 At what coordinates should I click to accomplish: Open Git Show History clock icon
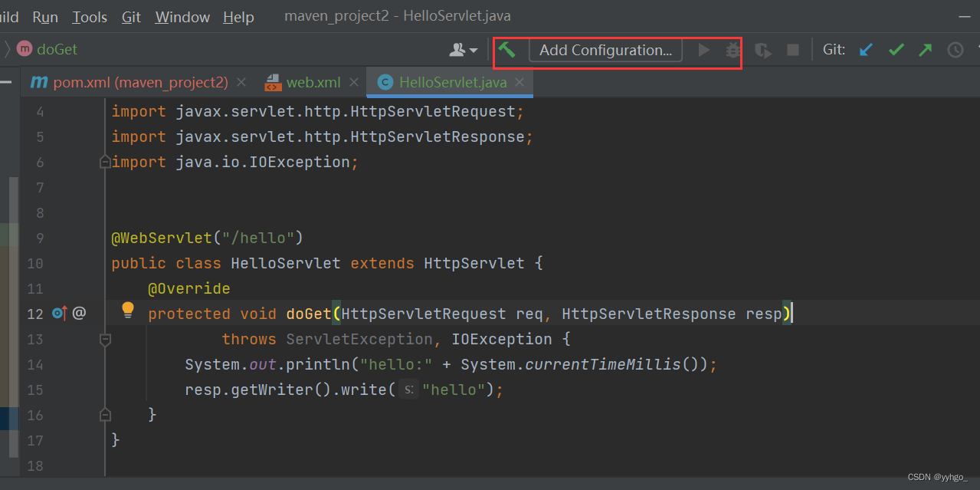[x=955, y=50]
